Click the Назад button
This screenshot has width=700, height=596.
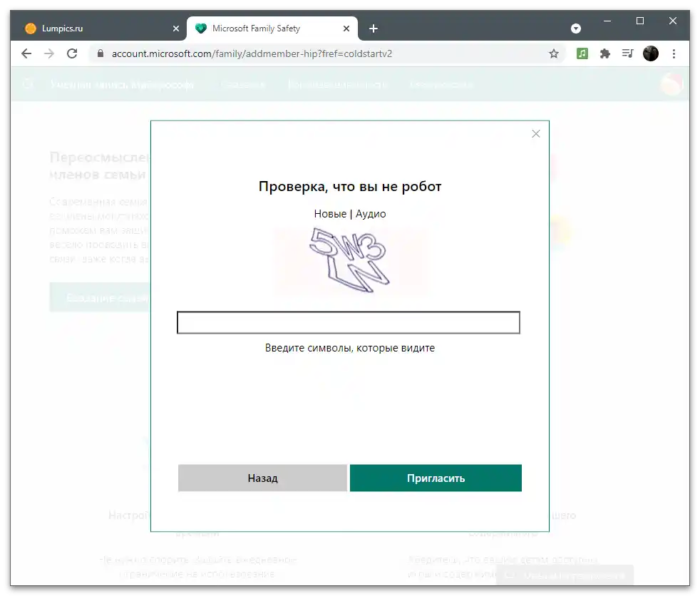262,478
